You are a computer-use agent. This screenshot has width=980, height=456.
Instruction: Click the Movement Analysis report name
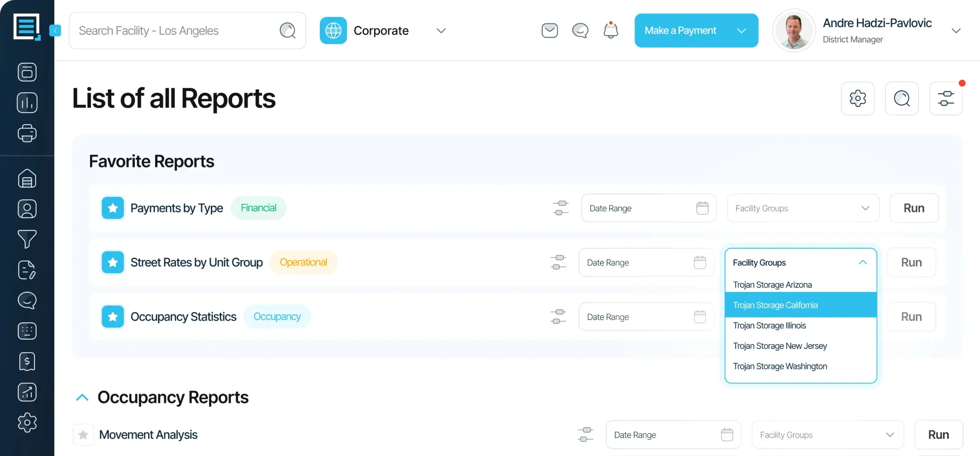(148, 435)
